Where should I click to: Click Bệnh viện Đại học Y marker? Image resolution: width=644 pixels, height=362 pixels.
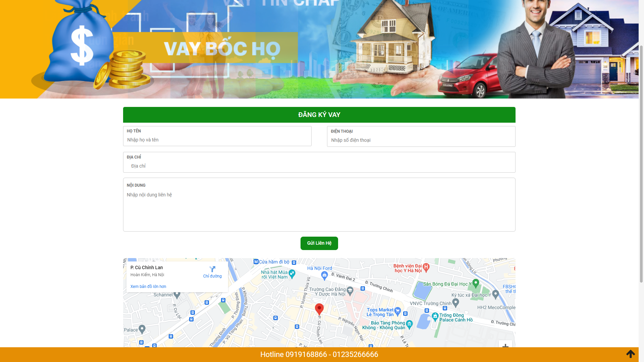tap(426, 267)
